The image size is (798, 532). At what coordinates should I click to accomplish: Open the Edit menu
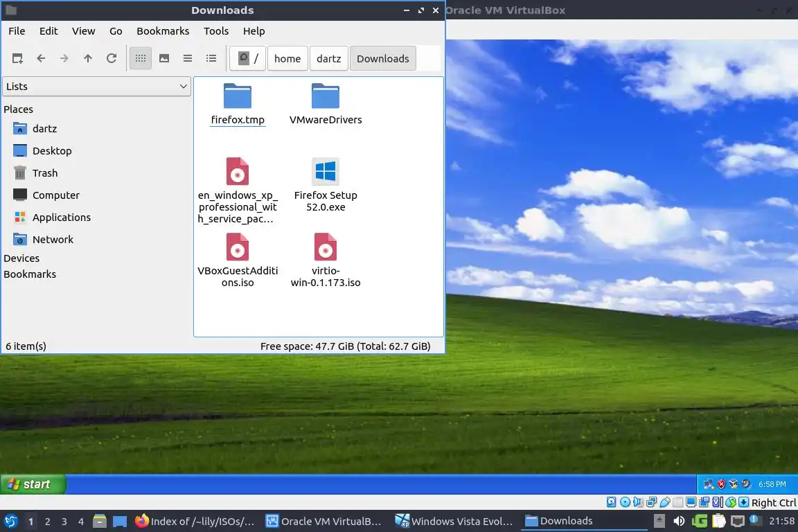[x=48, y=31]
